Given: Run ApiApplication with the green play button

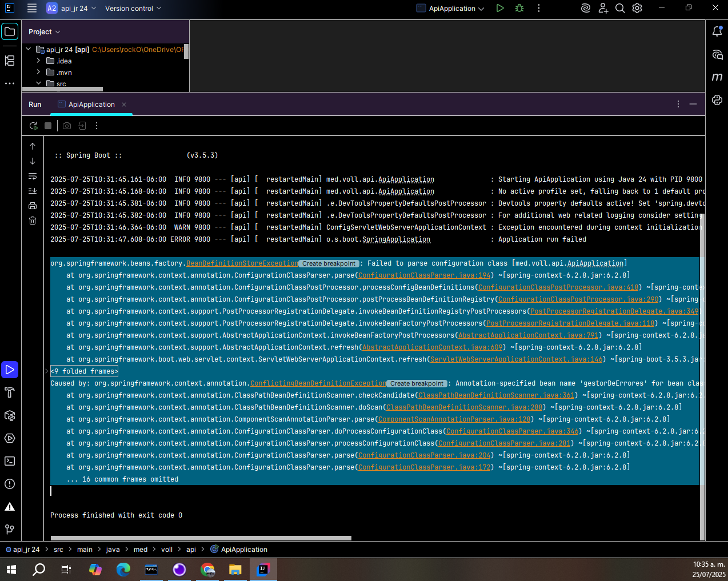Looking at the screenshot, I should [500, 8].
